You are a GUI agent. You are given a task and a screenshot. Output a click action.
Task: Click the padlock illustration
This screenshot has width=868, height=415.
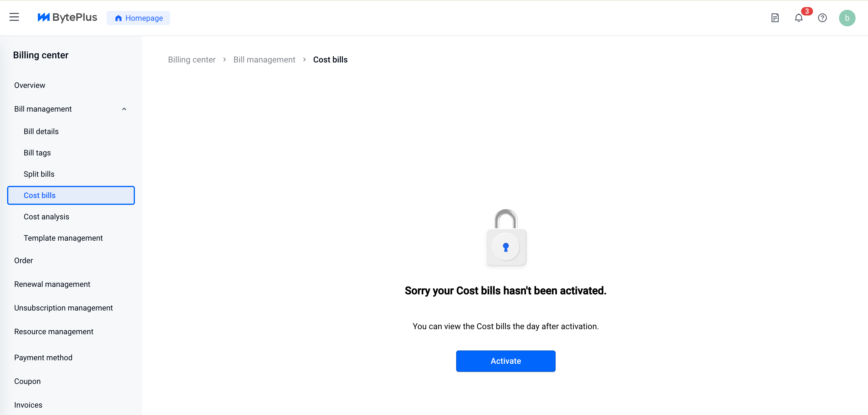[x=505, y=238]
